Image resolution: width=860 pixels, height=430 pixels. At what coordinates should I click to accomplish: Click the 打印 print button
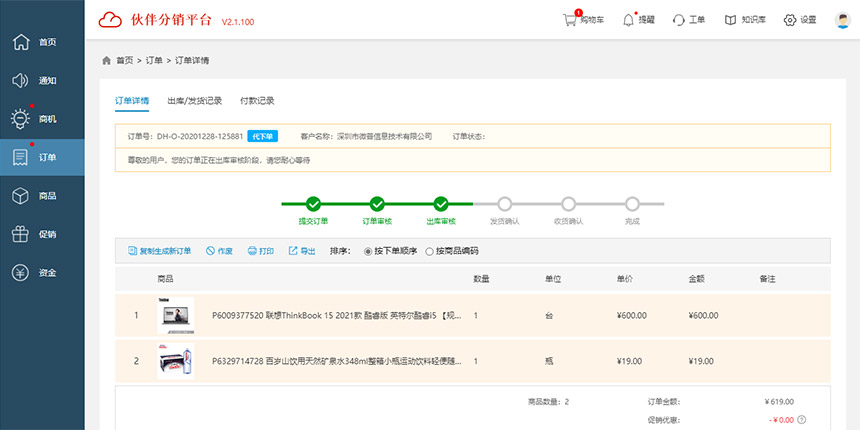click(260, 251)
